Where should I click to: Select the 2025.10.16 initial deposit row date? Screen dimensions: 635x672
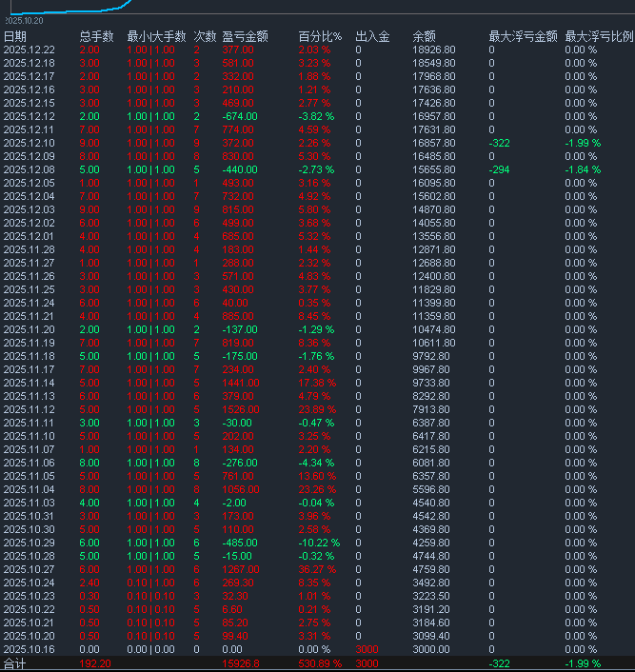coord(29,649)
